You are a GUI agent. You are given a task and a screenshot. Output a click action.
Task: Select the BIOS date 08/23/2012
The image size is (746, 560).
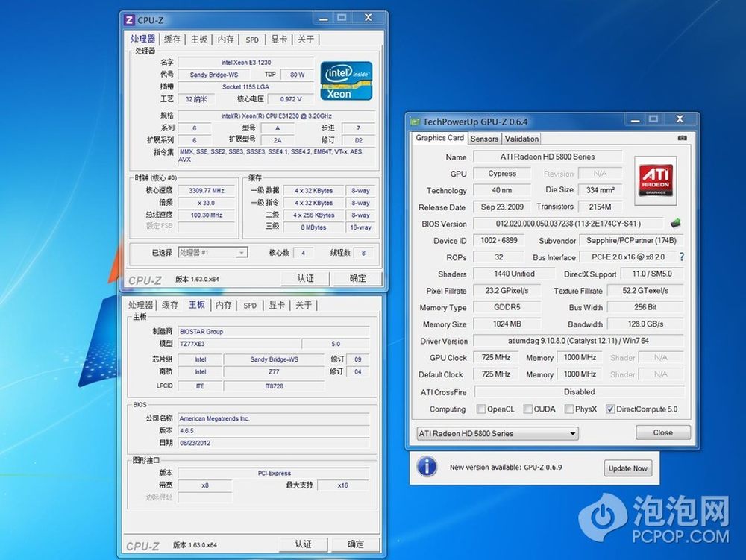(x=274, y=443)
